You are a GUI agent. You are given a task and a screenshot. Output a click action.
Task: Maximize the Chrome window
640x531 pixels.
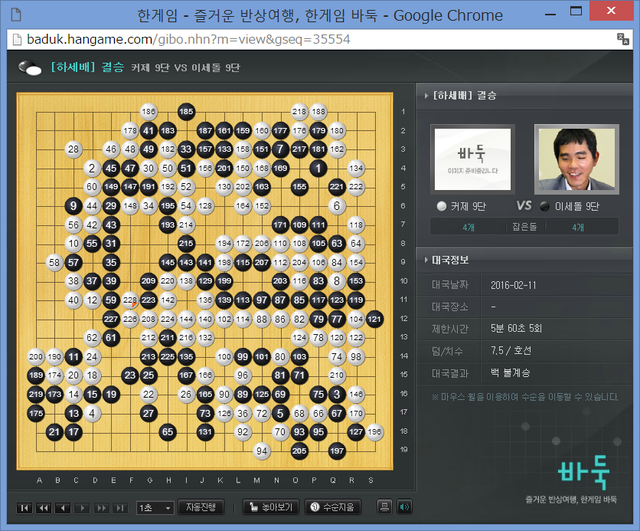click(x=576, y=11)
